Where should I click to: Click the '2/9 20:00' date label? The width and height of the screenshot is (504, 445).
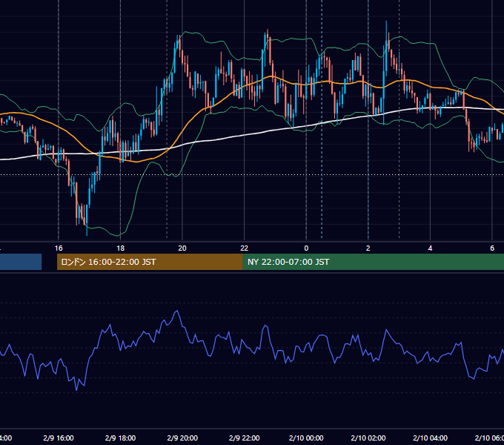pyautogui.click(x=182, y=438)
